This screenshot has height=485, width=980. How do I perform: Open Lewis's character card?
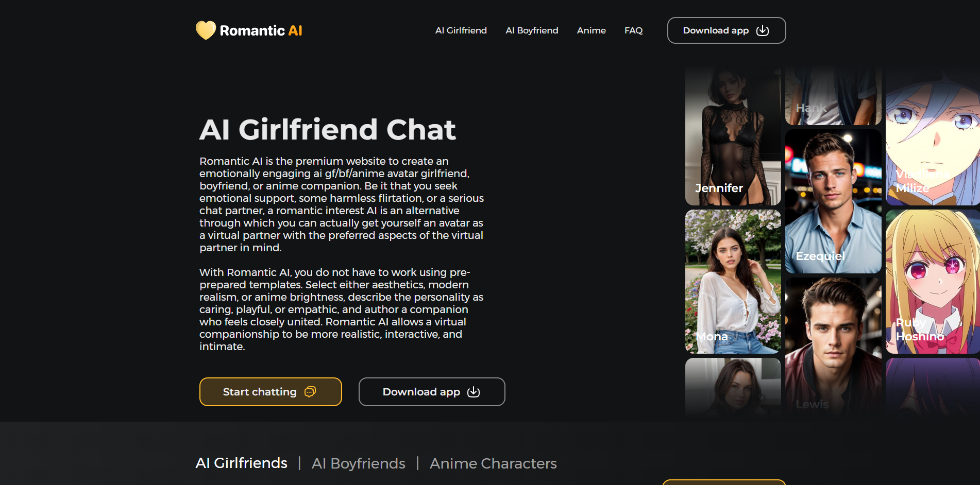coord(833,347)
